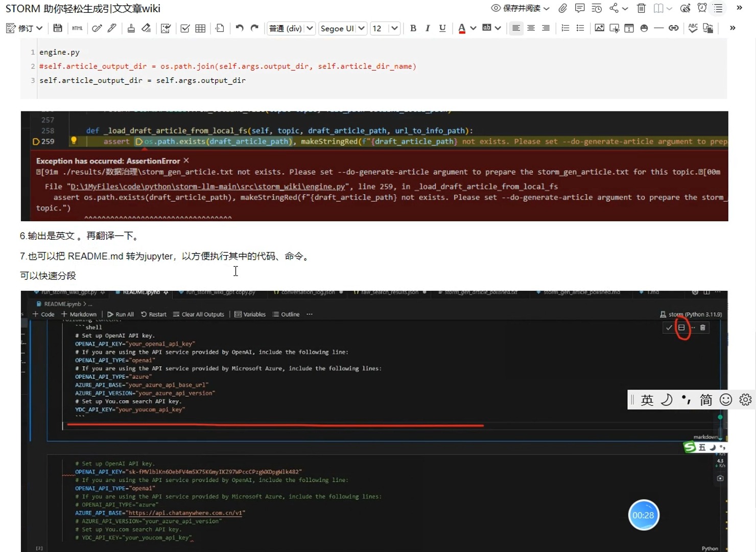Screen dimensions: 756x552
Task: Open note history with clock-list icon
Action: click(x=597, y=8)
